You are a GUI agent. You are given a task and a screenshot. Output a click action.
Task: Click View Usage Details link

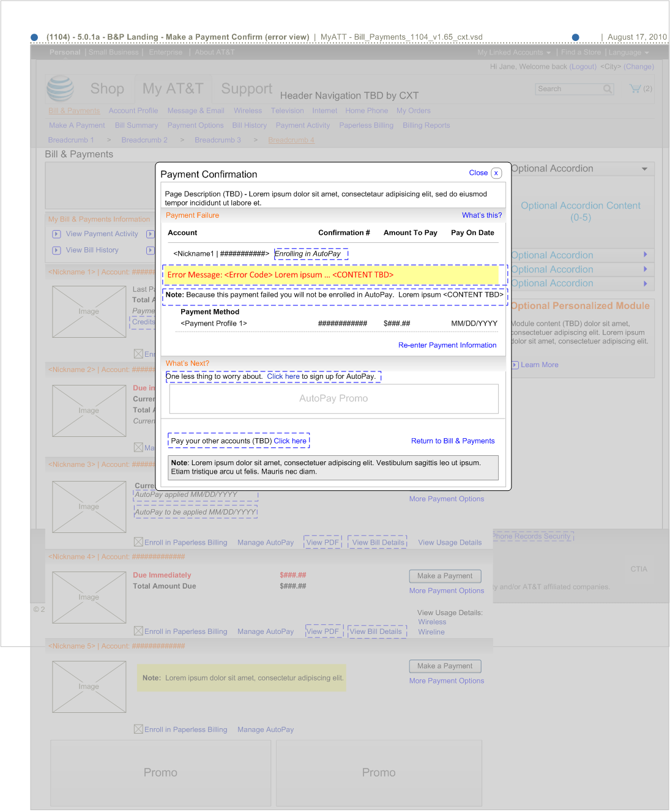coord(450,542)
